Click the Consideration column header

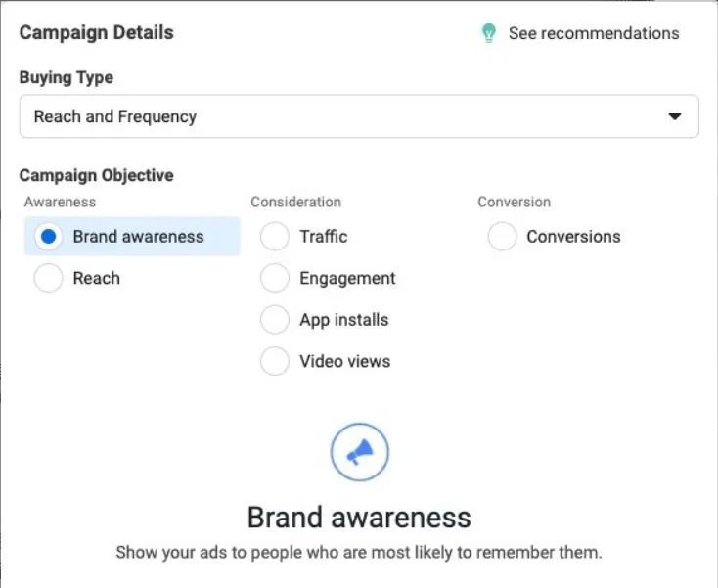point(295,202)
